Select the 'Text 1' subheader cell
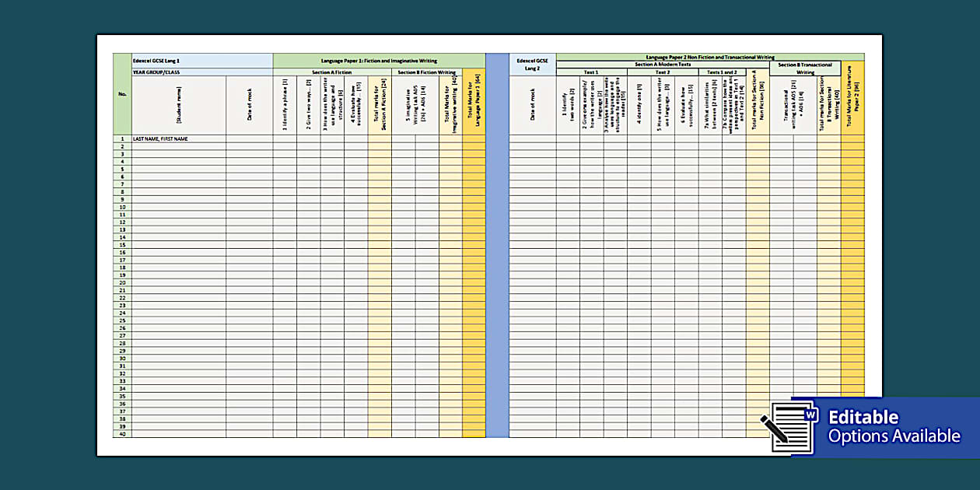 tap(590, 72)
